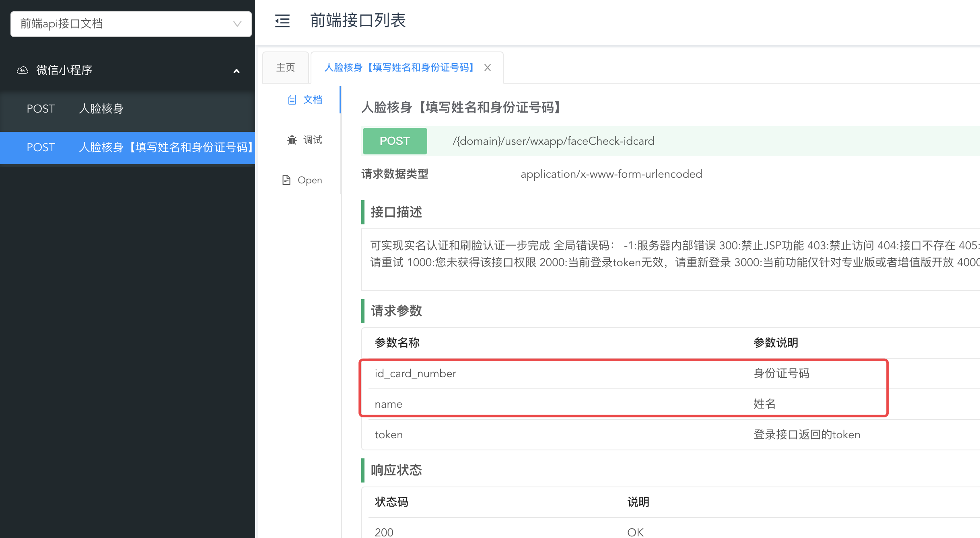Click the dropdown chevron in selector box
Screen dimensions: 980x538
click(237, 24)
